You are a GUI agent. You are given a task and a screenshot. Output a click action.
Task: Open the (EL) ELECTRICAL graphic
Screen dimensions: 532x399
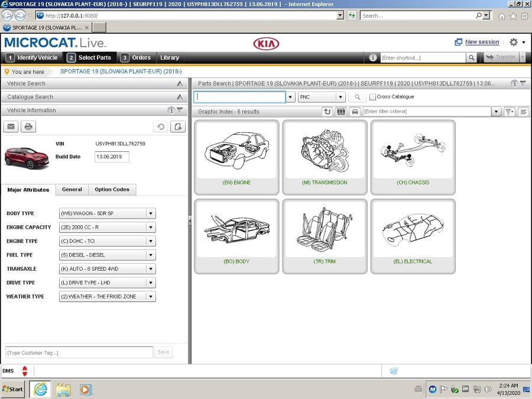coord(413,236)
